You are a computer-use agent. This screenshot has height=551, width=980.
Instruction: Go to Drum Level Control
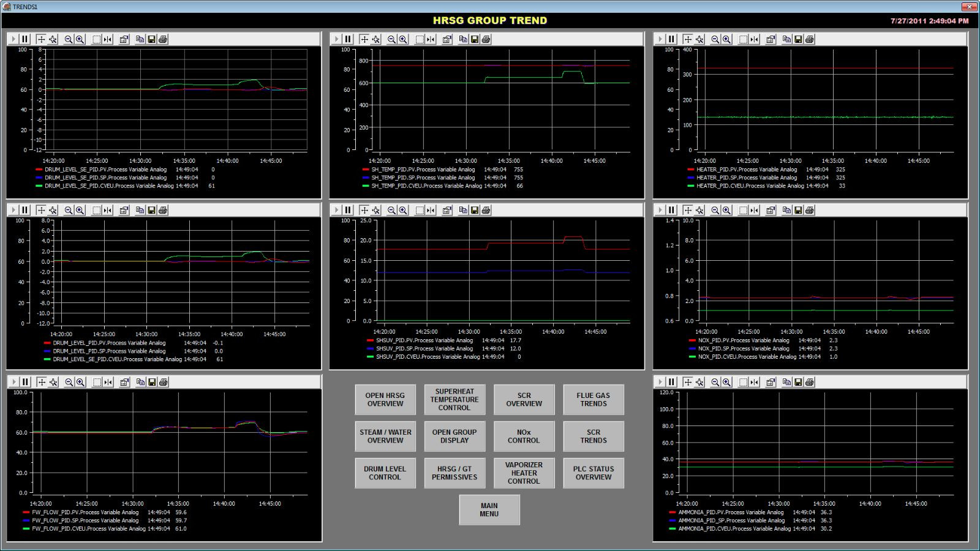click(385, 473)
